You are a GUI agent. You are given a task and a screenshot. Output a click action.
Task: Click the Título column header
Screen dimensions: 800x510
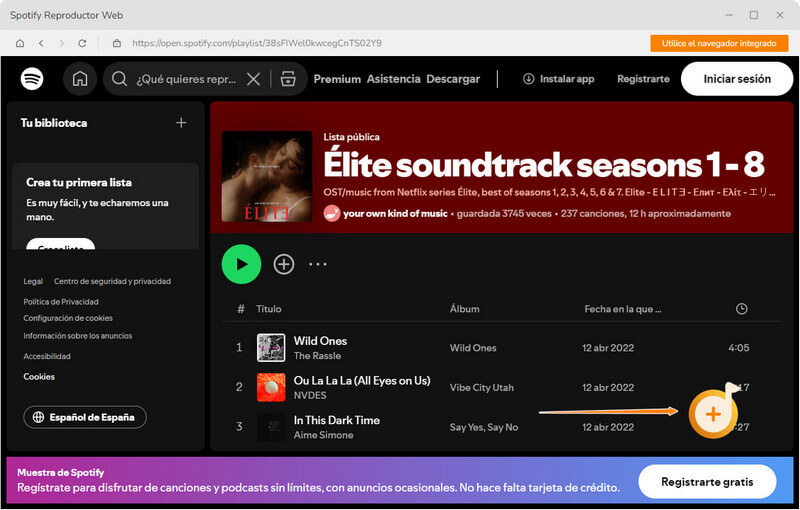tap(268, 309)
